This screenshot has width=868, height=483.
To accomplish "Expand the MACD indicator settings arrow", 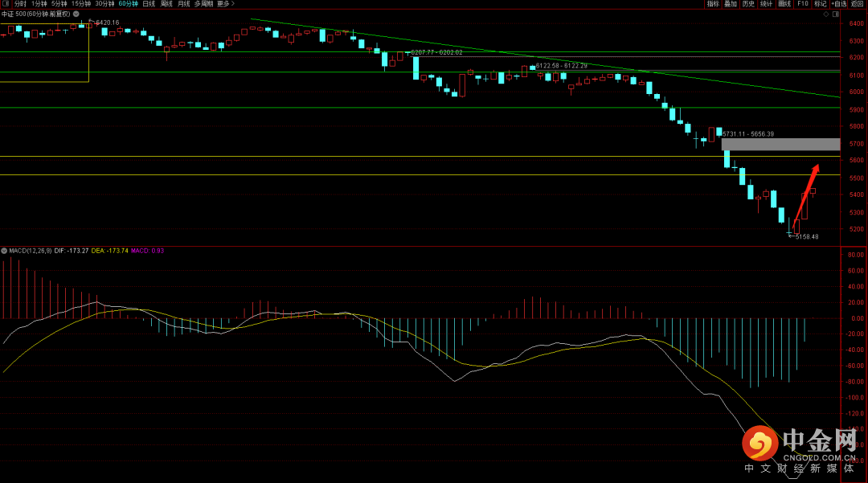I will [x=4, y=251].
